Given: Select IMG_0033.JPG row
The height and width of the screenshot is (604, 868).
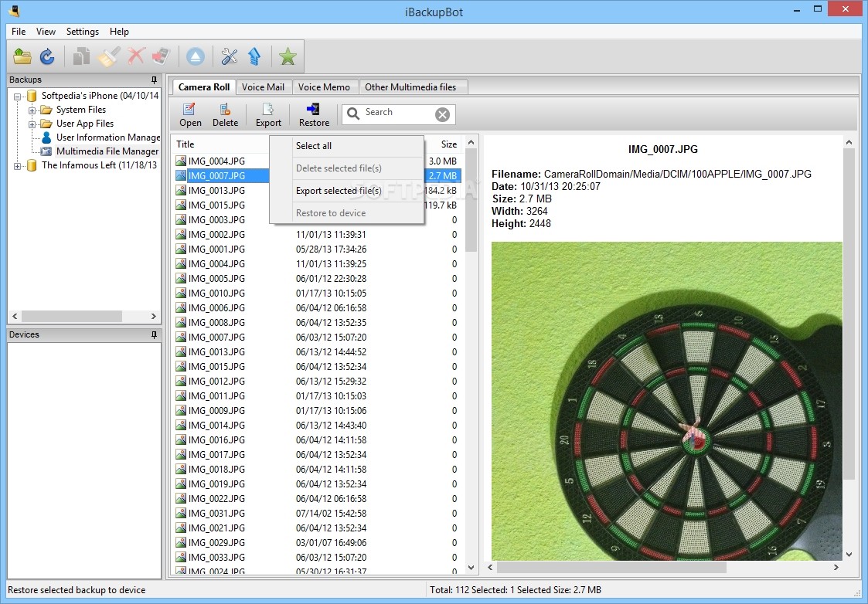Looking at the screenshot, I should coord(317,558).
